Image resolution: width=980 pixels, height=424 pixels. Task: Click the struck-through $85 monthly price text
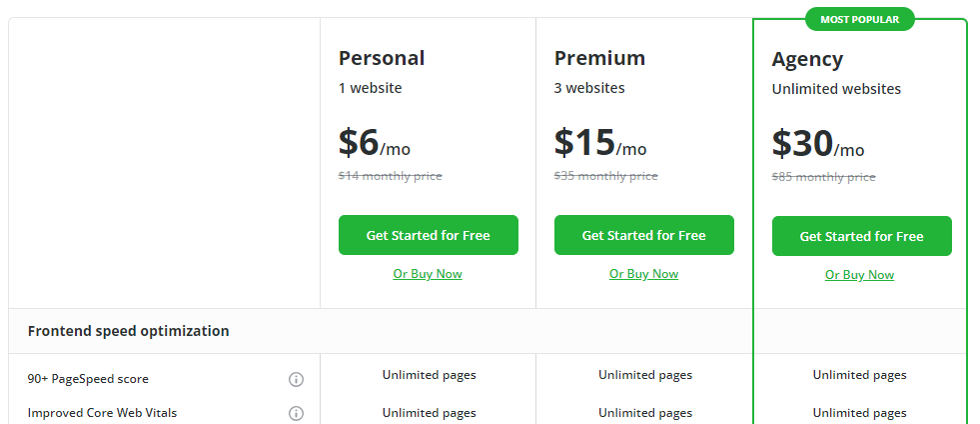tap(823, 177)
